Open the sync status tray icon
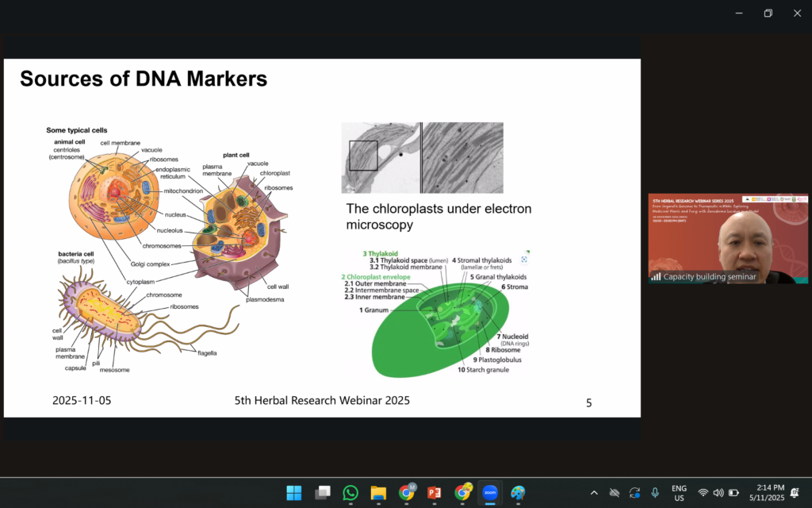Viewport: 812px width, 508px height. click(634, 493)
